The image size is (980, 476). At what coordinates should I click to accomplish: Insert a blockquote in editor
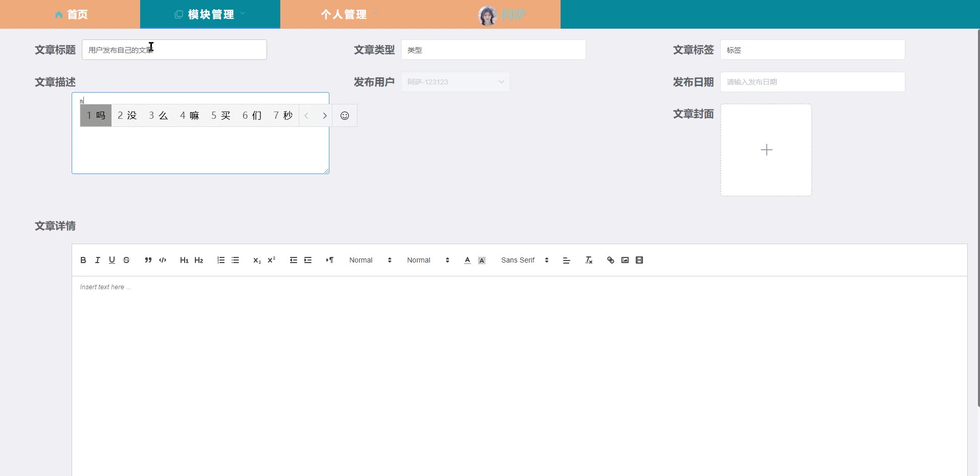[148, 260]
